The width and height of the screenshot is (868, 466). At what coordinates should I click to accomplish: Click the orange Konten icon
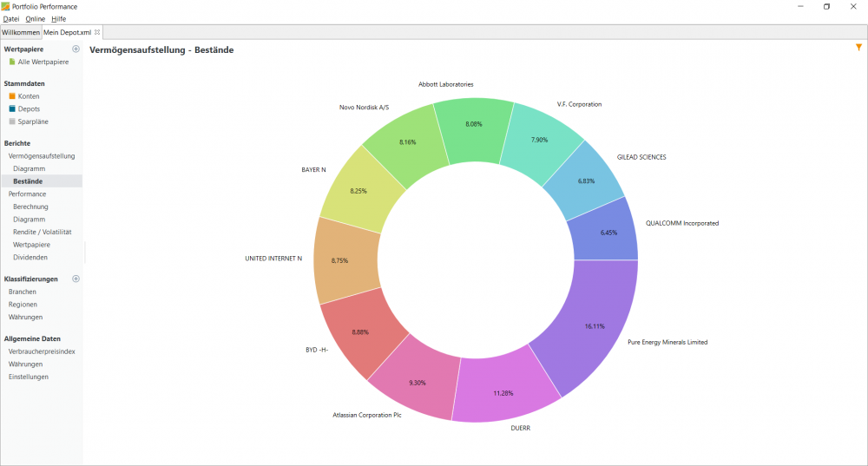12,96
